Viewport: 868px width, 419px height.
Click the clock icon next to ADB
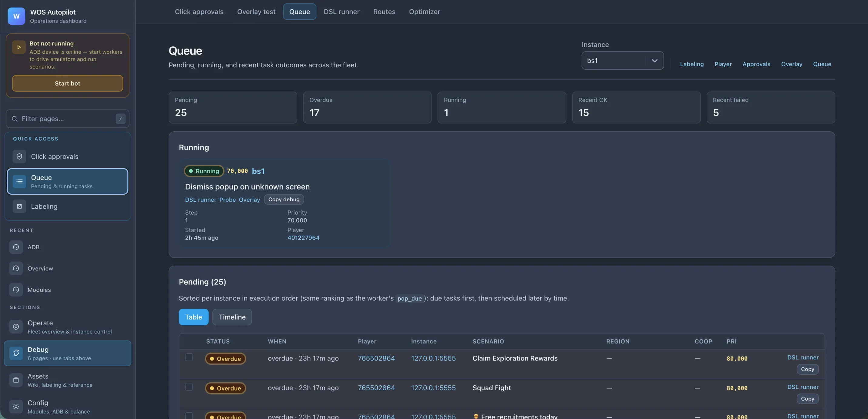[16, 247]
